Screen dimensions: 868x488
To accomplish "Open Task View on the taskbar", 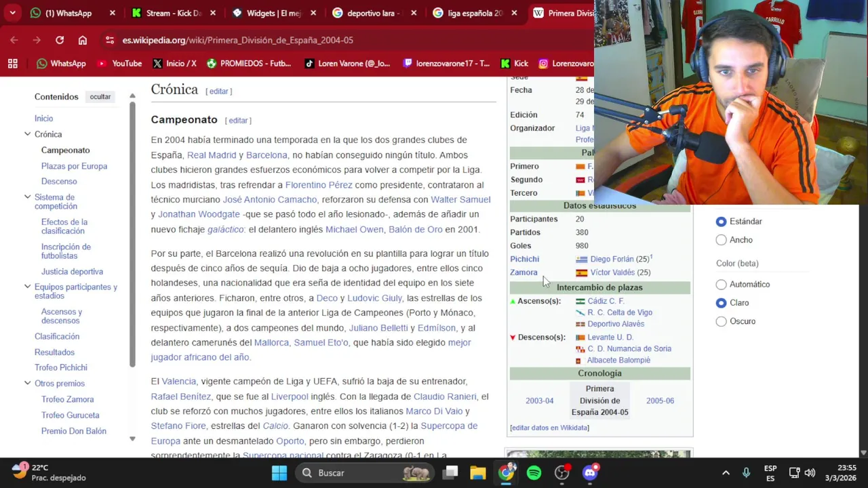I will point(451,472).
